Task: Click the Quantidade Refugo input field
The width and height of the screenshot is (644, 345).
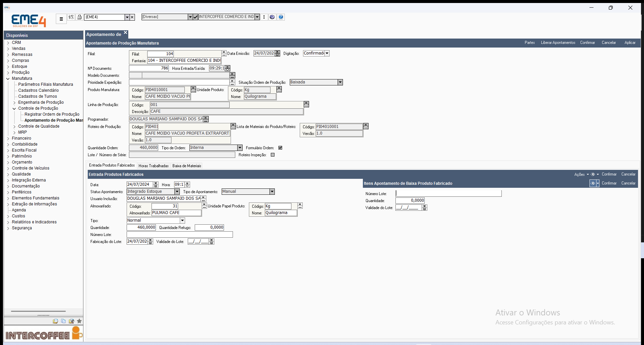Action: click(209, 227)
